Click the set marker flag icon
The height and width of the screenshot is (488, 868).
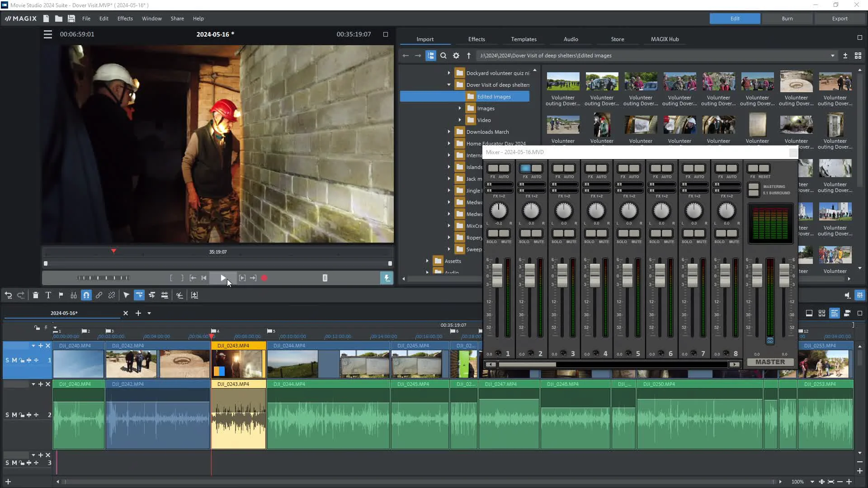[x=61, y=295]
